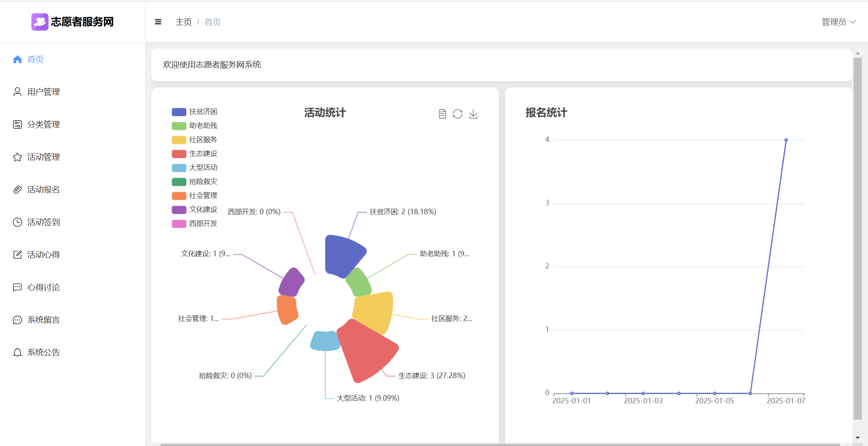Click the user management person icon
The width and height of the screenshot is (868, 446).
[x=17, y=92]
